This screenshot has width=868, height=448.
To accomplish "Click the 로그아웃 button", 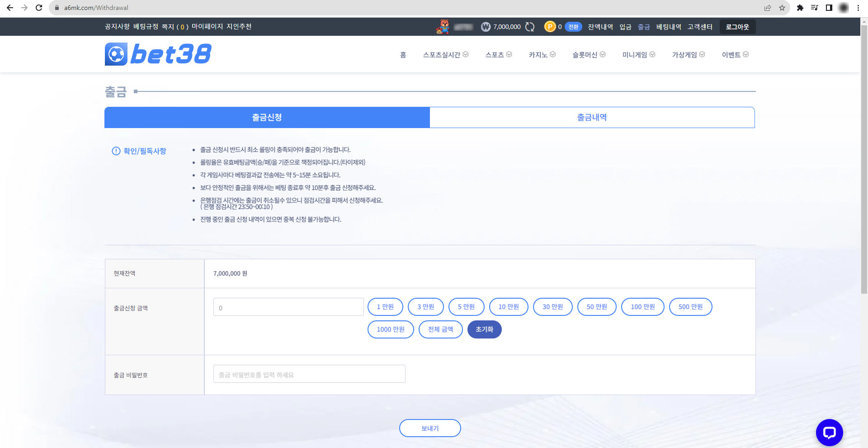I will click(x=737, y=27).
